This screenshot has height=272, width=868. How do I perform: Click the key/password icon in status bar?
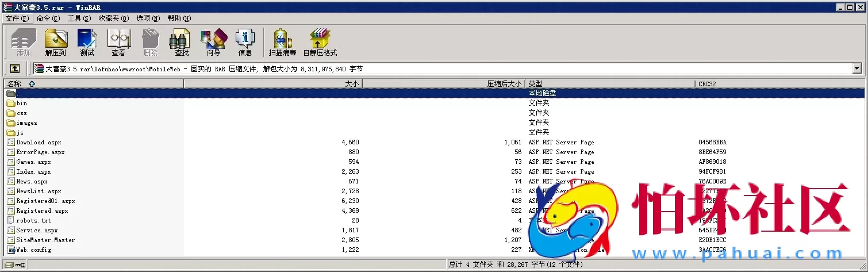click(x=20, y=265)
